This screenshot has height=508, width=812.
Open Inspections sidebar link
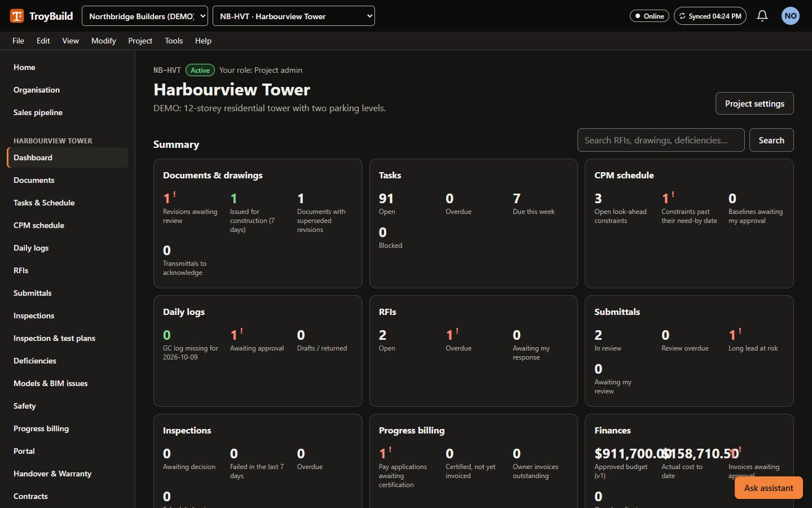(x=68, y=316)
